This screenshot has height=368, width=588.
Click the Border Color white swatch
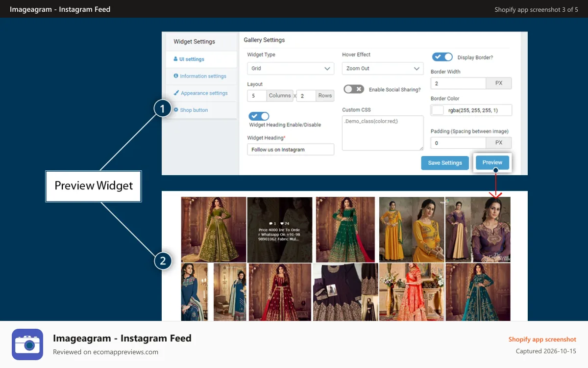[438, 110]
